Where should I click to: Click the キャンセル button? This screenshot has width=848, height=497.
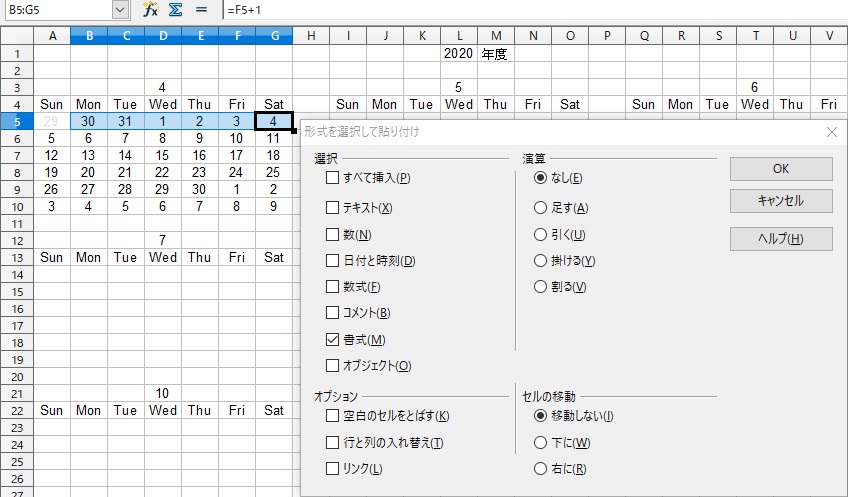781,201
